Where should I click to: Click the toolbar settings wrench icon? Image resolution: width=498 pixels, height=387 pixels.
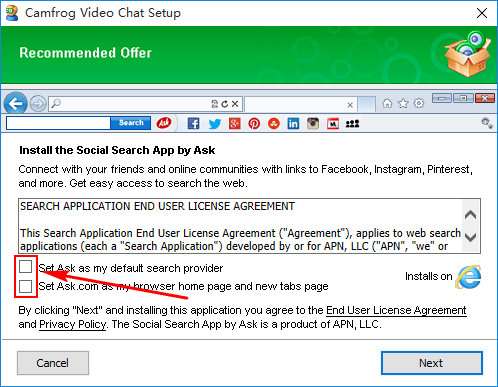pos(487,123)
